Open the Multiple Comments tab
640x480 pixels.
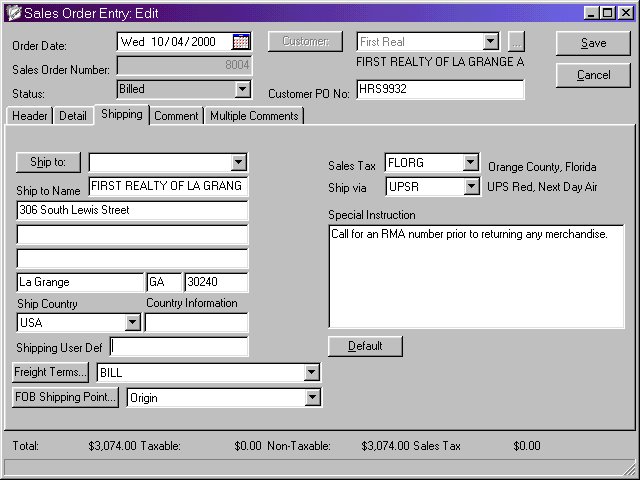click(x=254, y=116)
